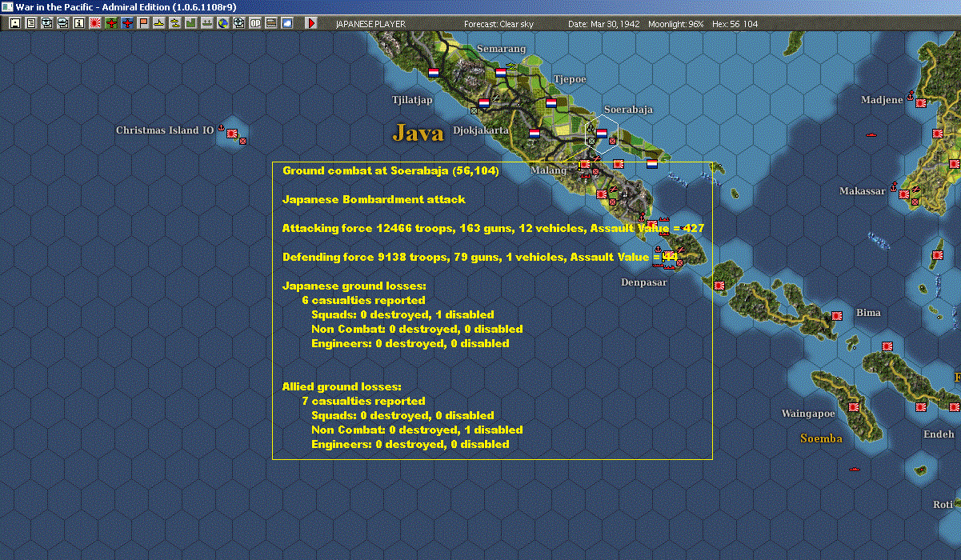Click the Defending force 9138 troops line
The image size is (961, 560).
pyautogui.click(x=480, y=257)
